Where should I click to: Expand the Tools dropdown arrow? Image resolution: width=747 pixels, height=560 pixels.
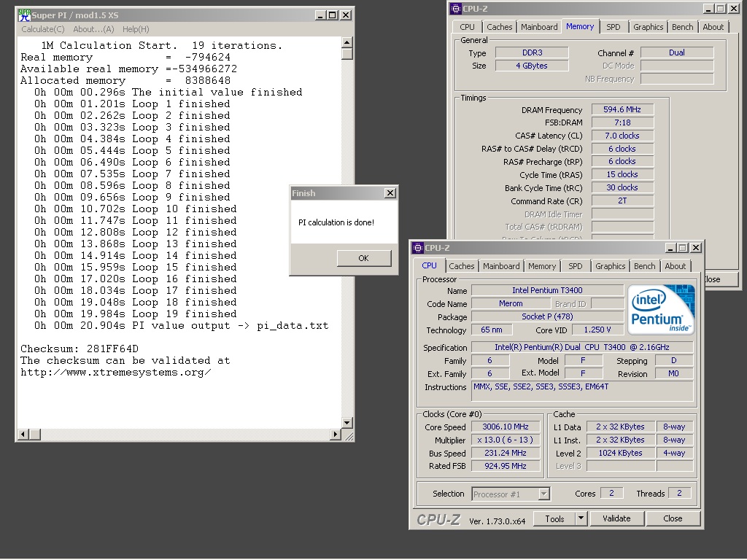(581, 518)
